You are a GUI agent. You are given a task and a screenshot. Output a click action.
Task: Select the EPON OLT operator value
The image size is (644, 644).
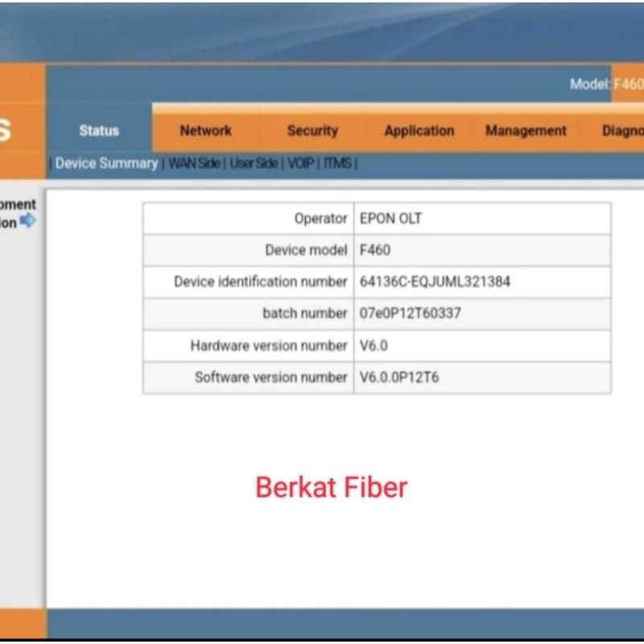coord(390,218)
